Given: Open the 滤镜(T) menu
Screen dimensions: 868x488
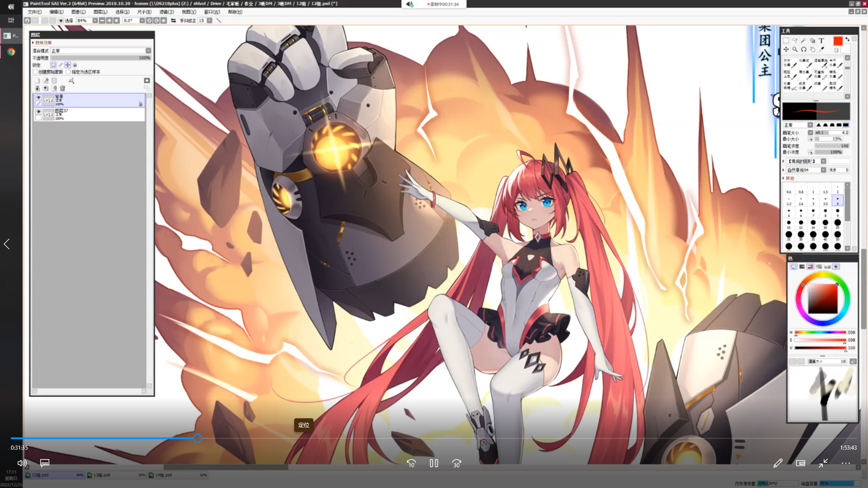Looking at the screenshot, I should (166, 12).
